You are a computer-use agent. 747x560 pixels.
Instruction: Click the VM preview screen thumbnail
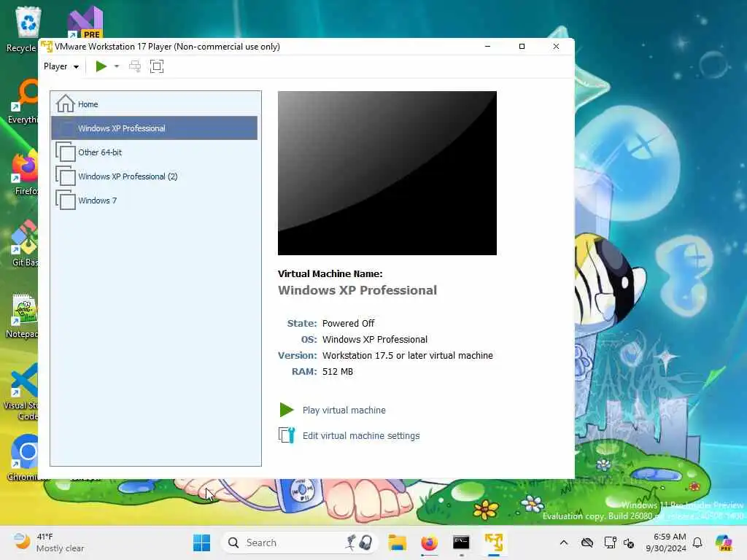click(387, 174)
